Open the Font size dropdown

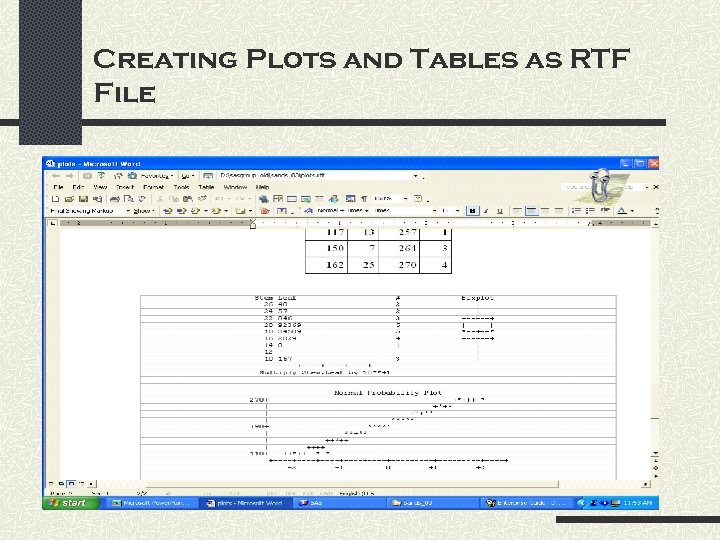457,211
